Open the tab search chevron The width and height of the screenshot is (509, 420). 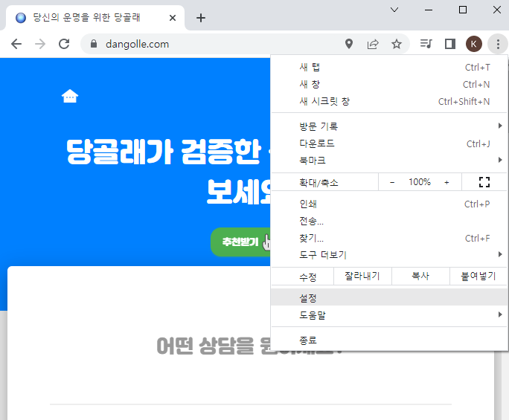click(x=394, y=10)
